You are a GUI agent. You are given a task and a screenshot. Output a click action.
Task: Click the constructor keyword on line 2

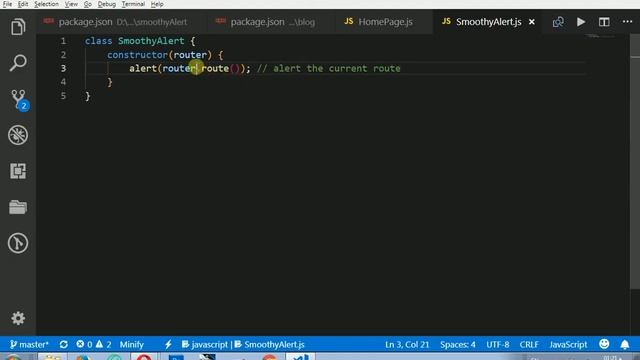[138, 55]
